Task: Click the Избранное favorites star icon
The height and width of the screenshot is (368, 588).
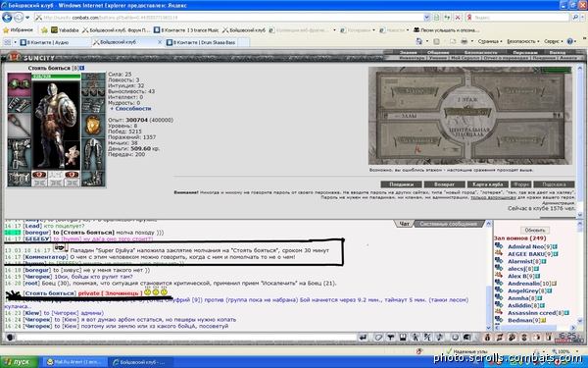Action: coord(6,30)
